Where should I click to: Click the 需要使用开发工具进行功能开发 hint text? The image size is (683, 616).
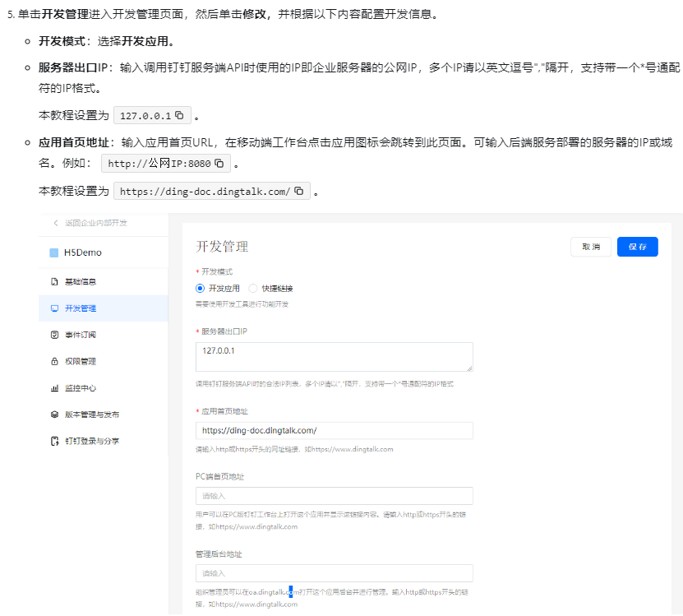tap(242, 304)
